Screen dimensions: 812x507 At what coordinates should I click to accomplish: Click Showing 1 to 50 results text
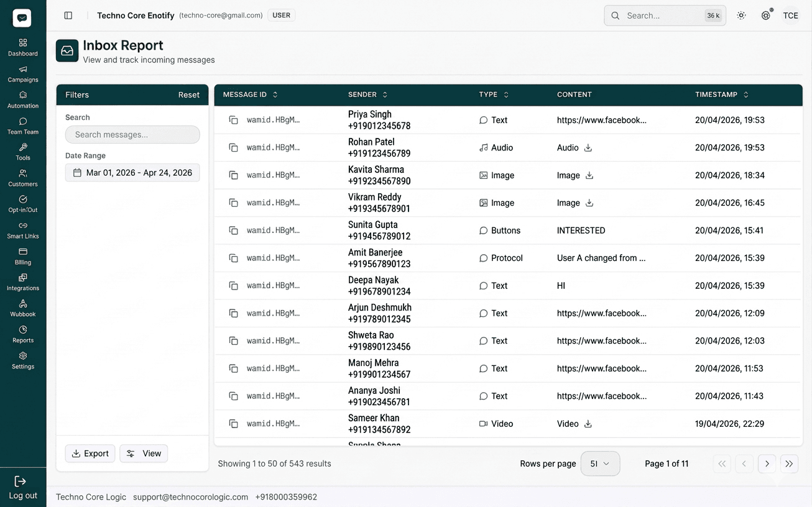point(275,464)
